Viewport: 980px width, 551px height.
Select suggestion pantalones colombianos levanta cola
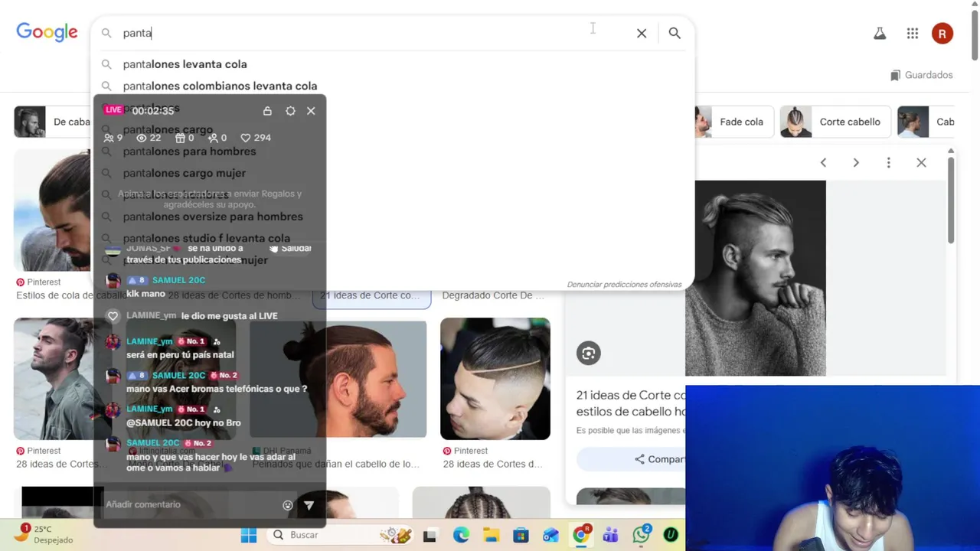(x=220, y=86)
